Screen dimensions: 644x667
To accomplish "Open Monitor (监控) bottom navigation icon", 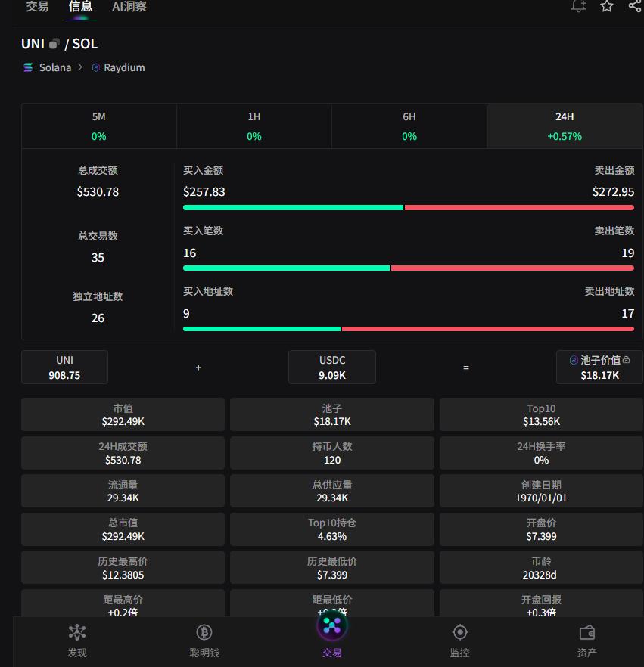I will pyautogui.click(x=459, y=641).
